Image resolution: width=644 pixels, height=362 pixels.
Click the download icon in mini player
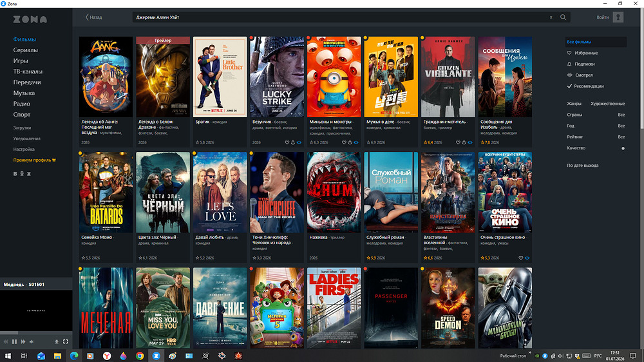[x=56, y=341]
